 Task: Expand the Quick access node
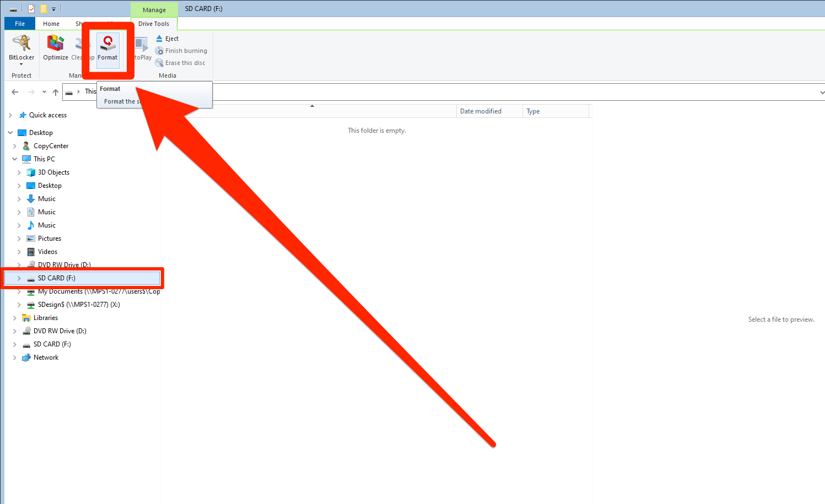point(10,115)
